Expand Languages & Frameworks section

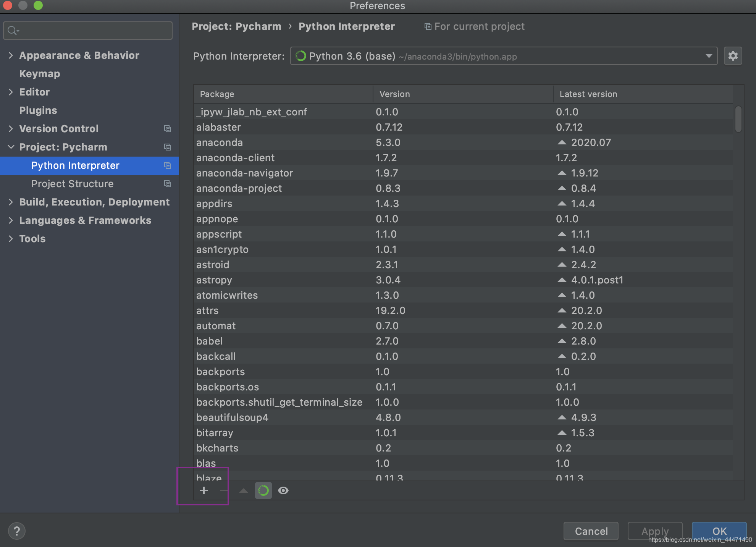11,220
